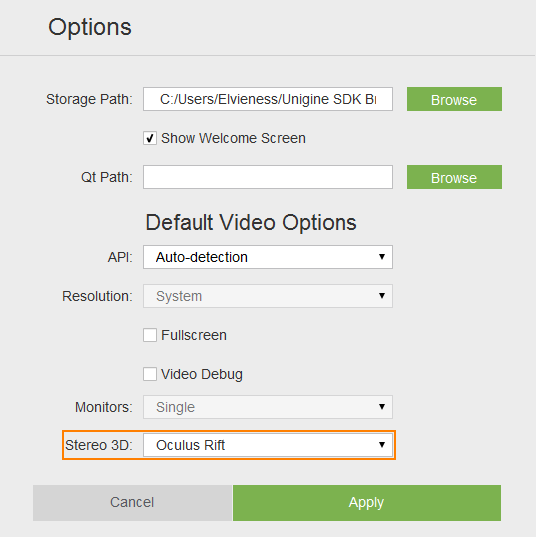Open the Monitors Single dropdown

coord(268,407)
